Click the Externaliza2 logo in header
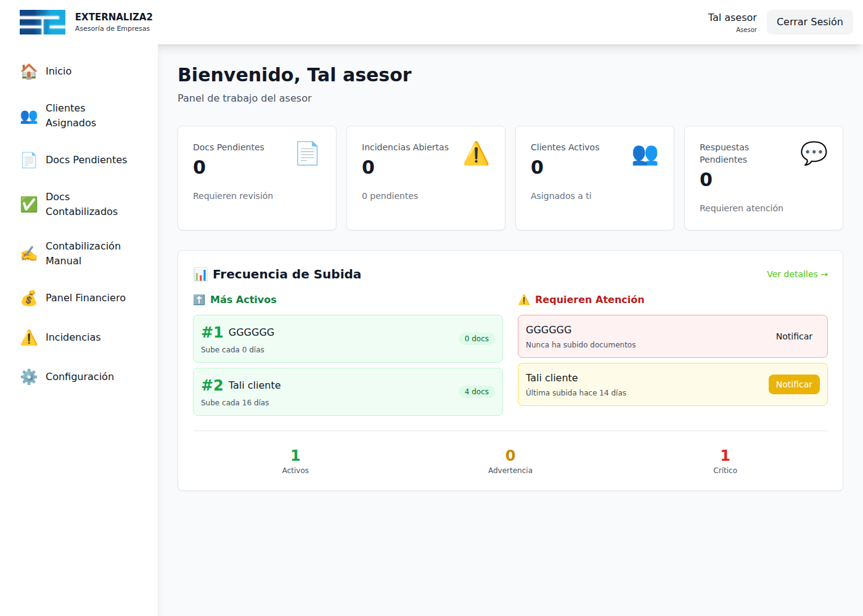Image resolution: width=863 pixels, height=616 pixels. click(x=43, y=22)
